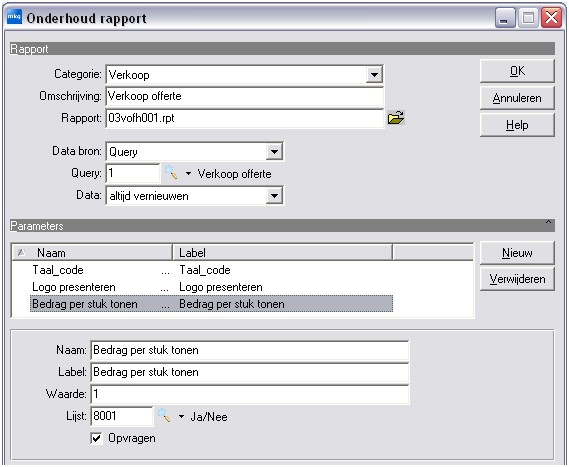Viewport: 569px width, 467px height.
Task: Open the Categorie dropdown
Action: tap(374, 75)
